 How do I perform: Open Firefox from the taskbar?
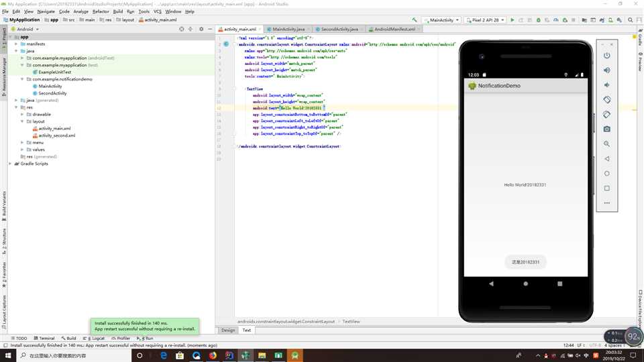tap(213, 355)
